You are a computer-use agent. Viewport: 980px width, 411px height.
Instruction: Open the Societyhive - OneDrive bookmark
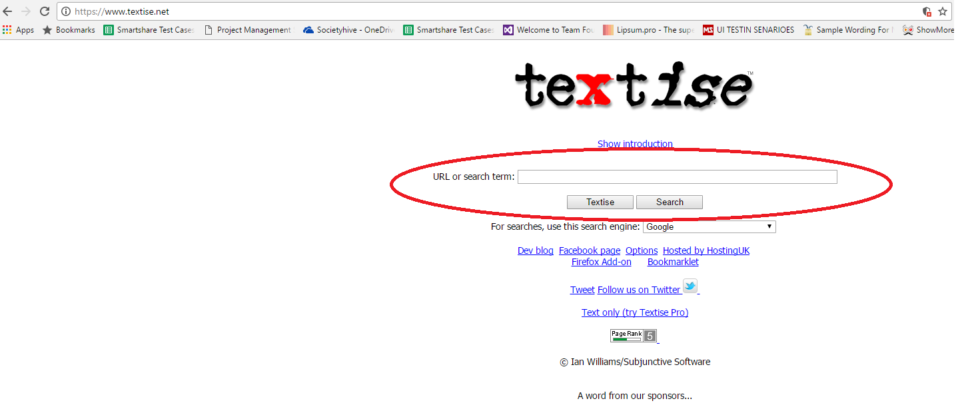[x=348, y=30]
